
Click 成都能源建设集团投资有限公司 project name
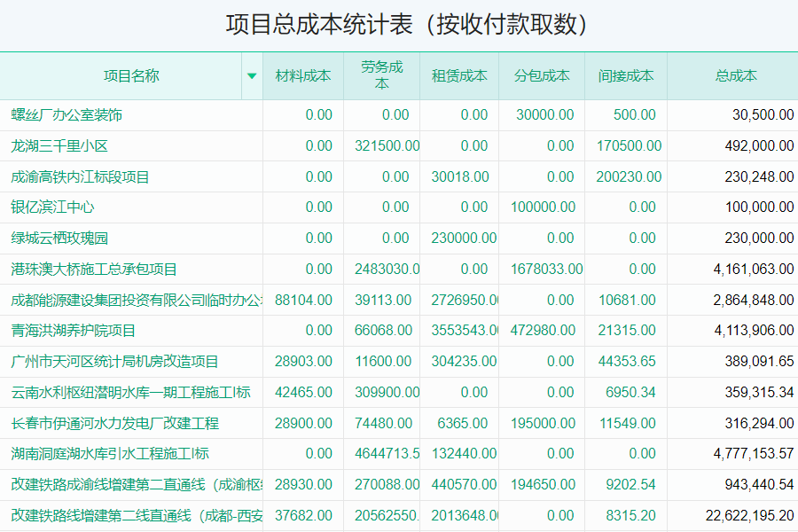[137, 301]
